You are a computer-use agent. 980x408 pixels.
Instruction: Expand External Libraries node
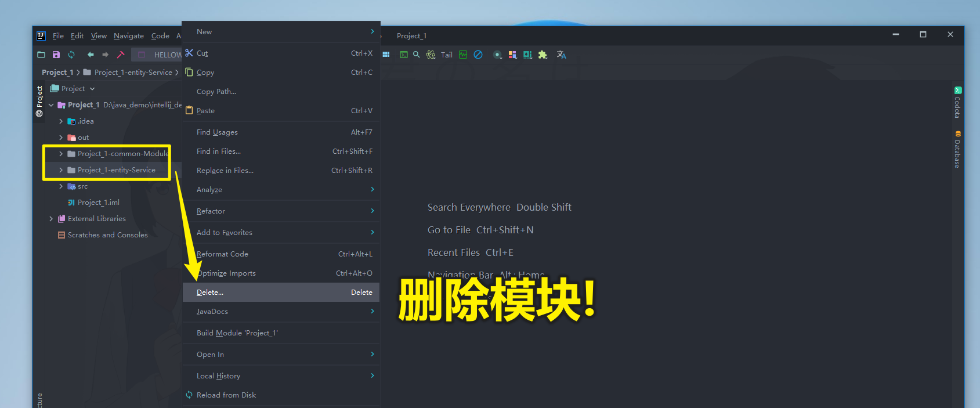pos(51,219)
